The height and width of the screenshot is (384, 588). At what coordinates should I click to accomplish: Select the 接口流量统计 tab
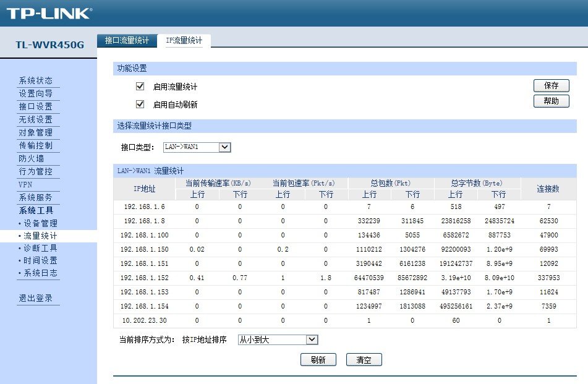(x=127, y=40)
